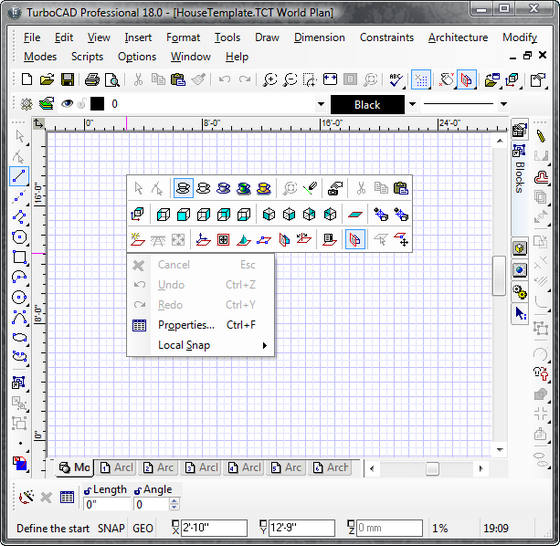Screen dimensions: 560x546
Task: Choose the yellow teacup render mode
Action: (264, 188)
